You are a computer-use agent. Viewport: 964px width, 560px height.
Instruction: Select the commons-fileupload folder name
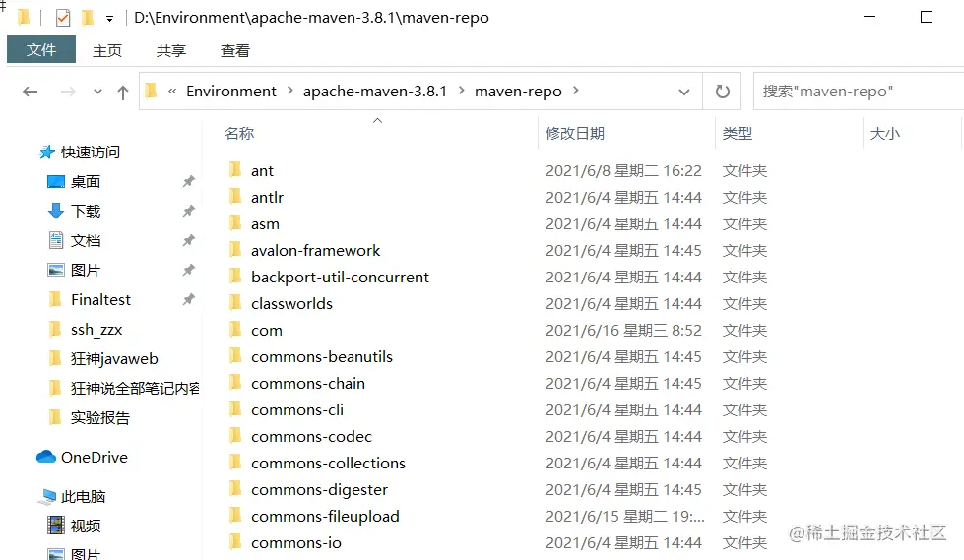(x=325, y=516)
